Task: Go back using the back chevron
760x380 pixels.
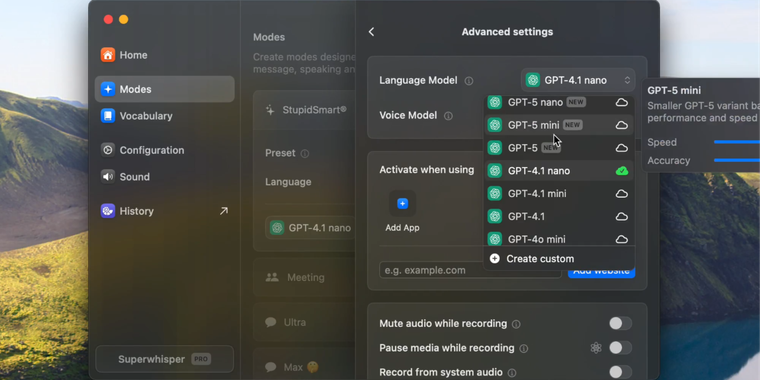Action: tap(371, 32)
